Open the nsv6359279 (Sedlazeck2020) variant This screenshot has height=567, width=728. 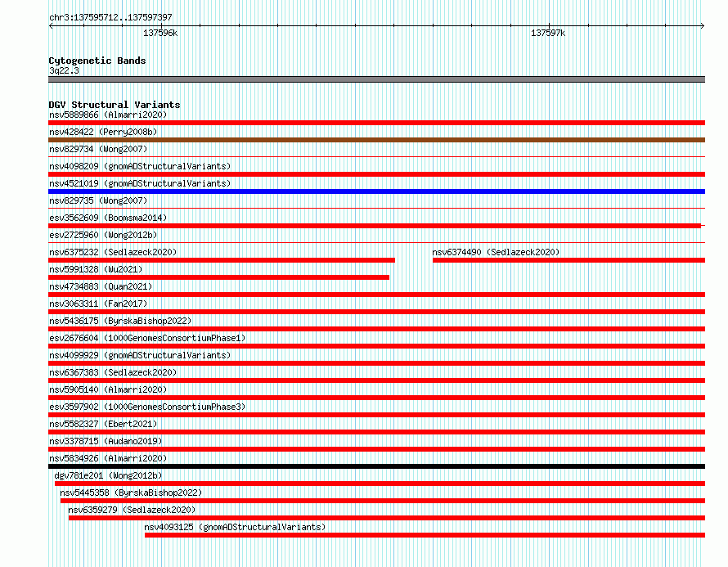point(132,510)
